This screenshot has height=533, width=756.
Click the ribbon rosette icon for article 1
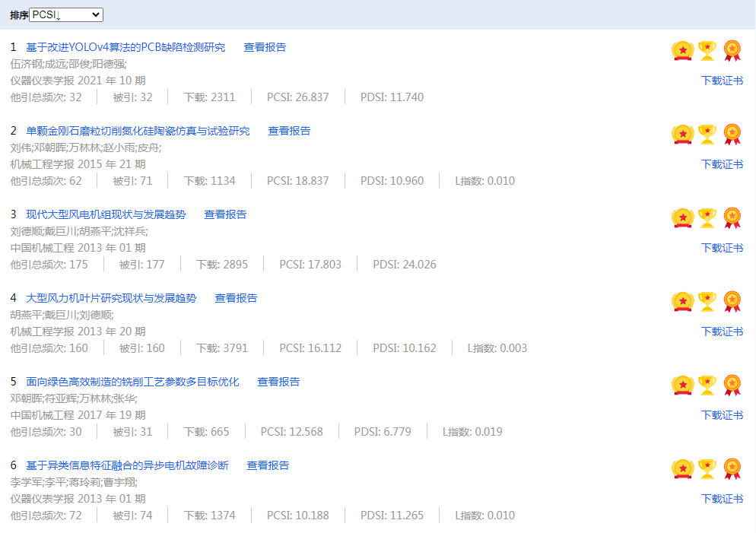click(732, 50)
